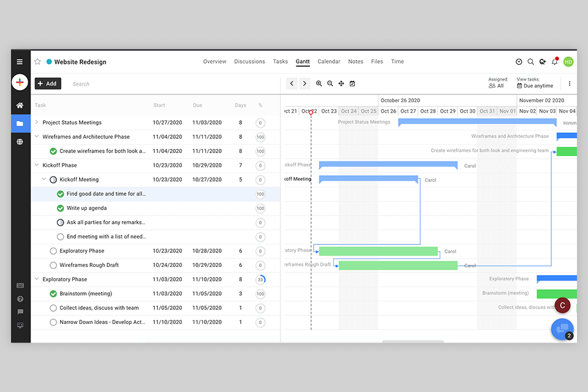This screenshot has height=392, width=588.
Task: Go to the Home icon in sidebar
Action: click(x=20, y=105)
